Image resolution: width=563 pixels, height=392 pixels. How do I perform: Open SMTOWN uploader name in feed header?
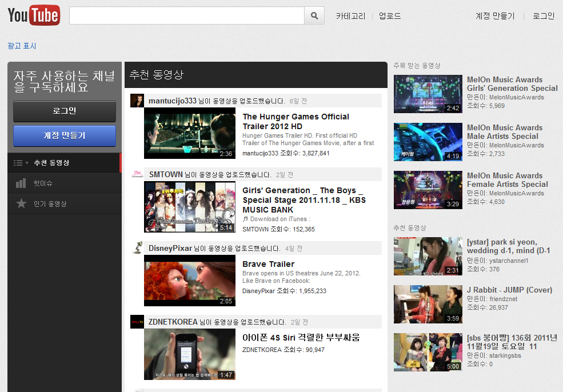pyautogui.click(x=166, y=174)
